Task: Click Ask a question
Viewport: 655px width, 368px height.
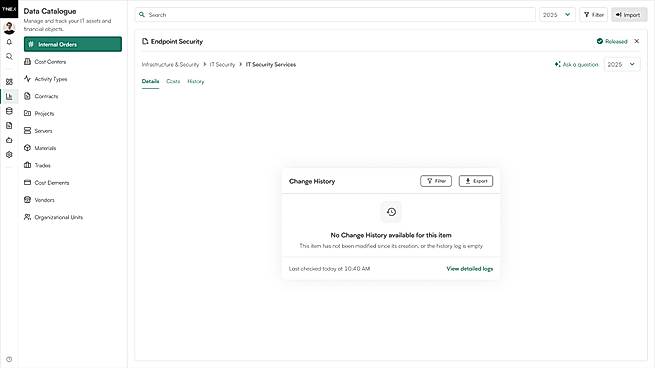Action: coord(576,64)
